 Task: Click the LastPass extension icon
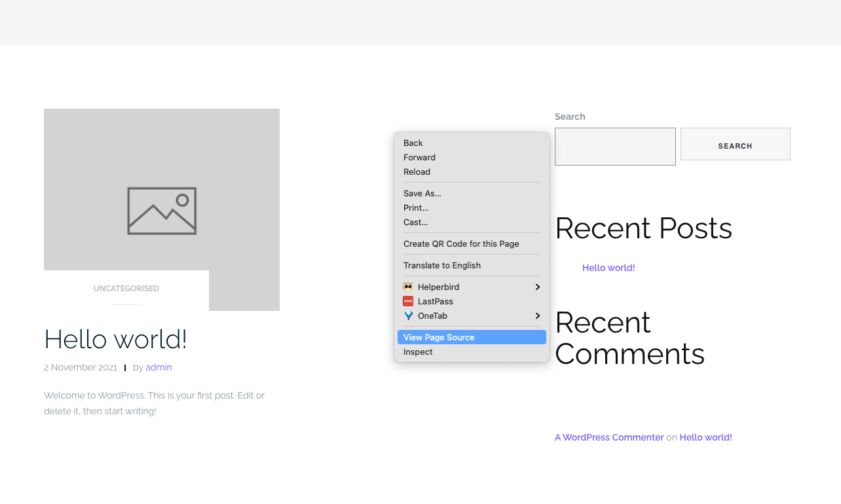pos(407,301)
